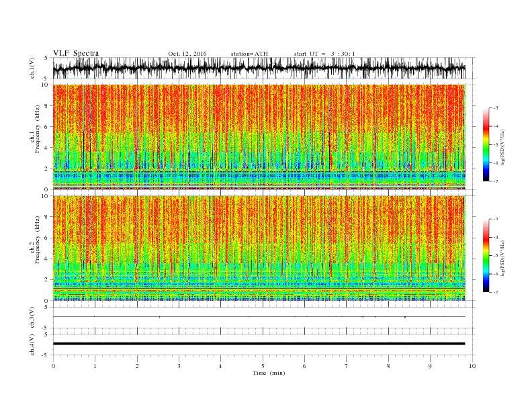Viewport: 532px width, 411px height.
Task: Click the ch.2 spectrogram panel
Action: [x=259, y=248]
